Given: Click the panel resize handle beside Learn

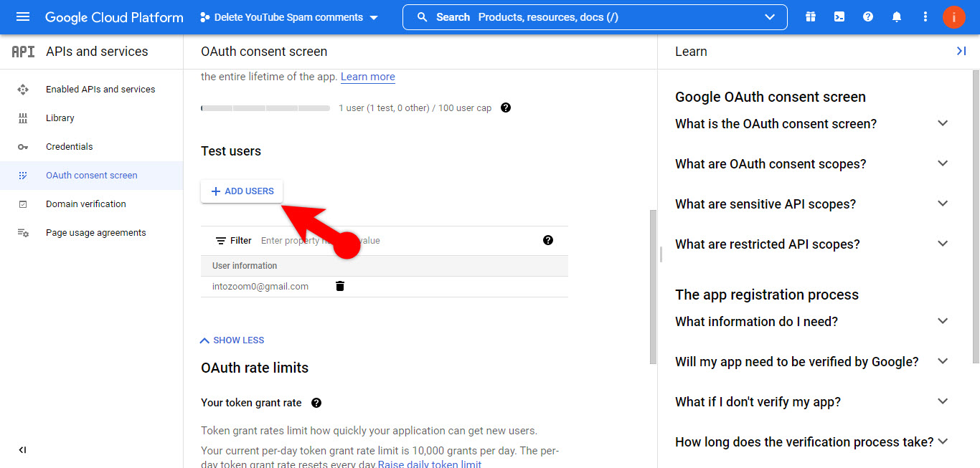Looking at the screenshot, I should 660,254.
